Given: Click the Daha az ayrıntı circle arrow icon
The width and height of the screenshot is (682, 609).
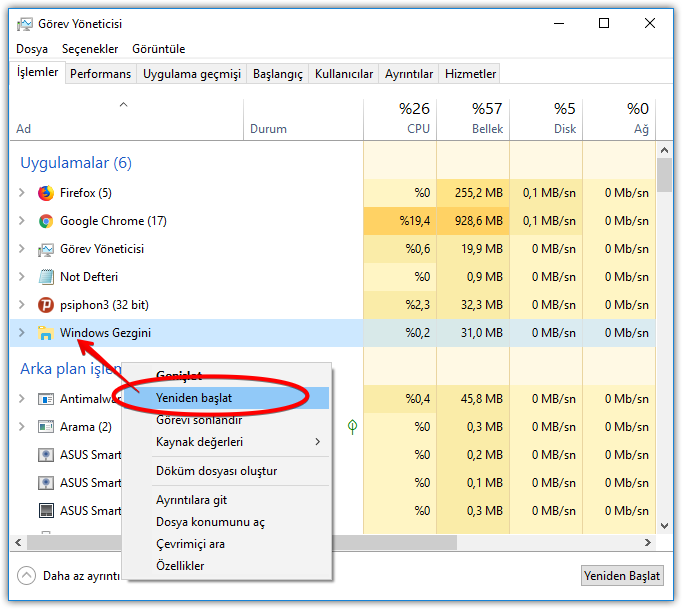Looking at the screenshot, I should [27, 576].
